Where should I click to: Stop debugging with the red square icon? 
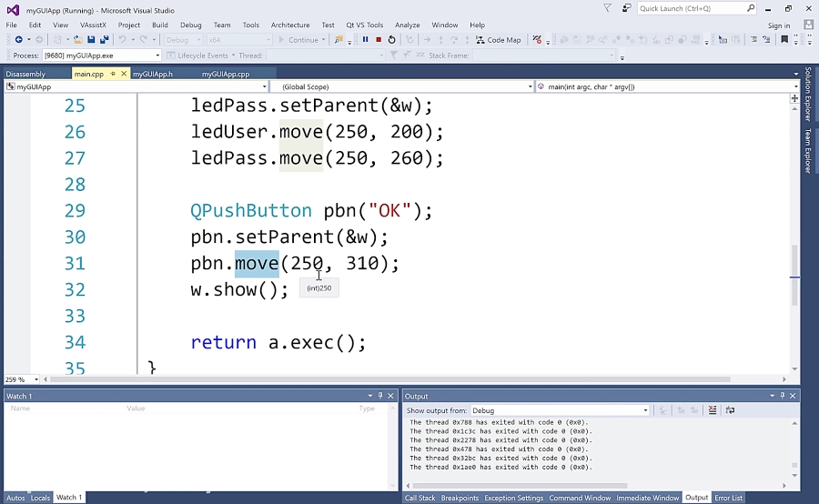coord(379,40)
